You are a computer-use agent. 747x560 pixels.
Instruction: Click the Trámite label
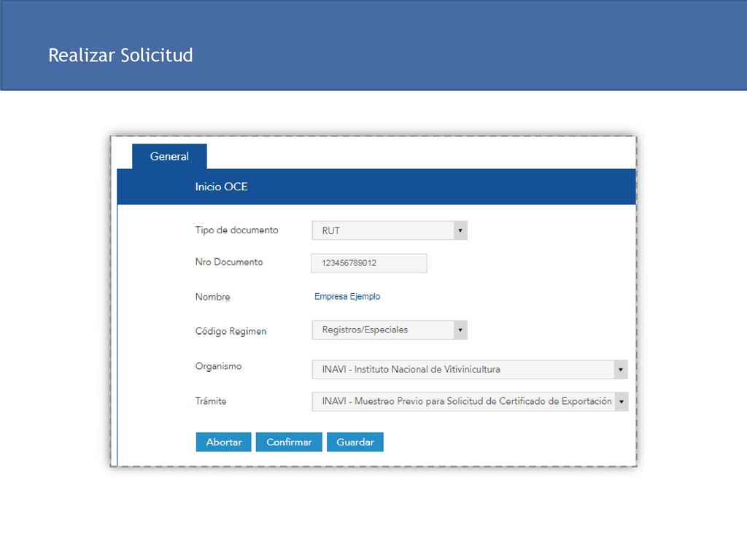pos(211,401)
